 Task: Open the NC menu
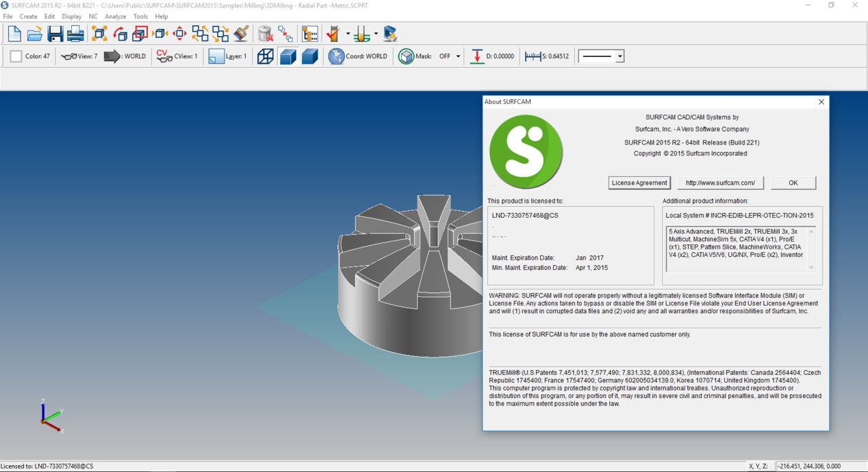click(93, 16)
